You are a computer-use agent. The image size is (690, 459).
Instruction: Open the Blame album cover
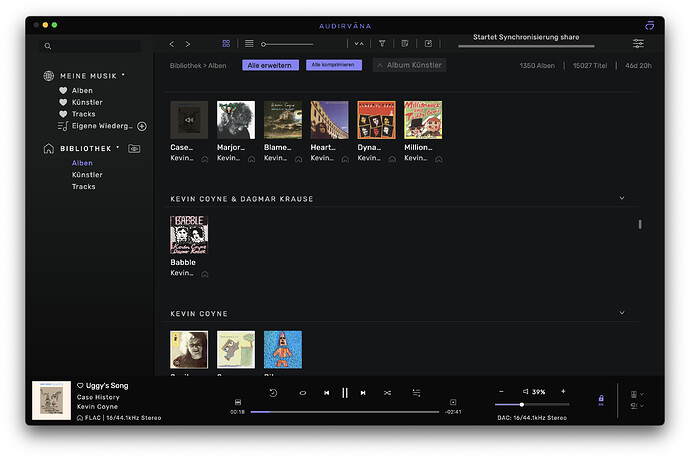283,120
